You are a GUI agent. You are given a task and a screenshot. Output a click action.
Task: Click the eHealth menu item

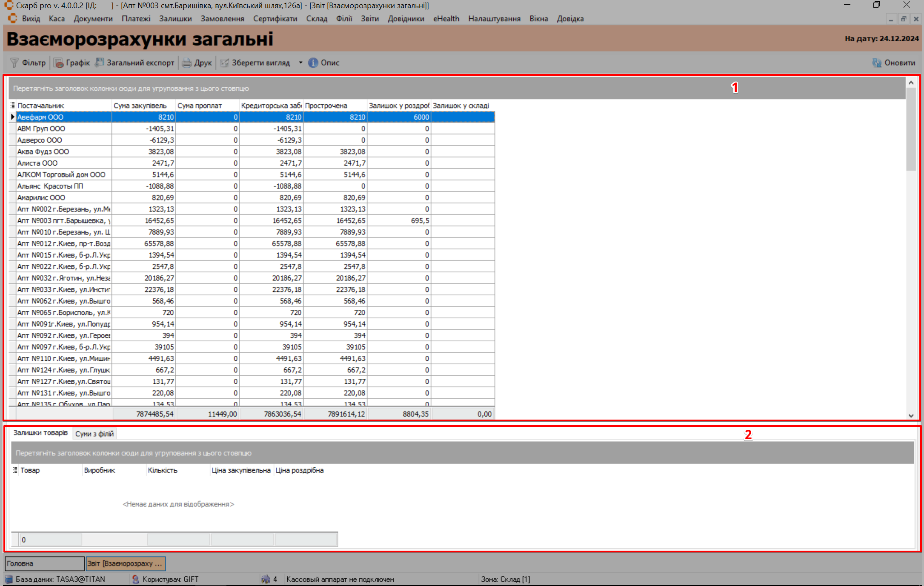coord(446,19)
